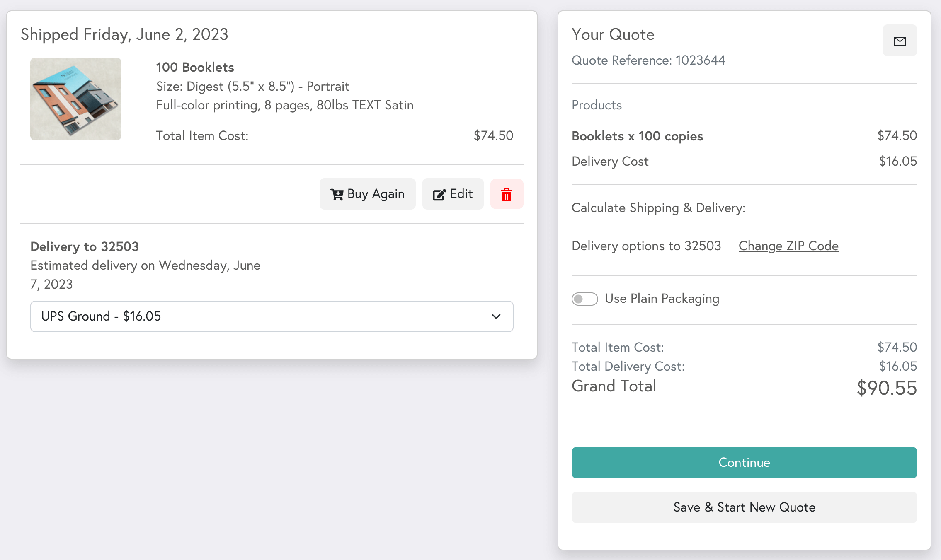Click the "Your Quote" panel title
Image resolution: width=941 pixels, height=560 pixels.
coord(613,34)
